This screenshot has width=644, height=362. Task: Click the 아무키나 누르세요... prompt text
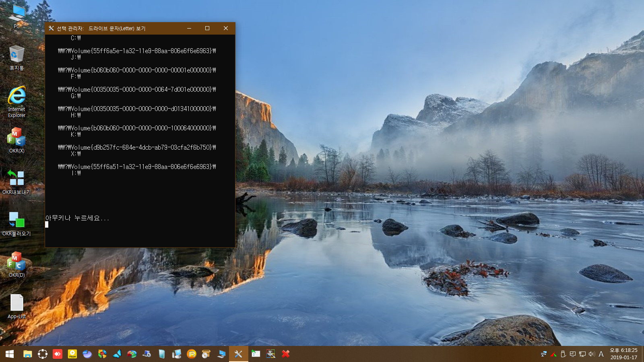click(77, 218)
